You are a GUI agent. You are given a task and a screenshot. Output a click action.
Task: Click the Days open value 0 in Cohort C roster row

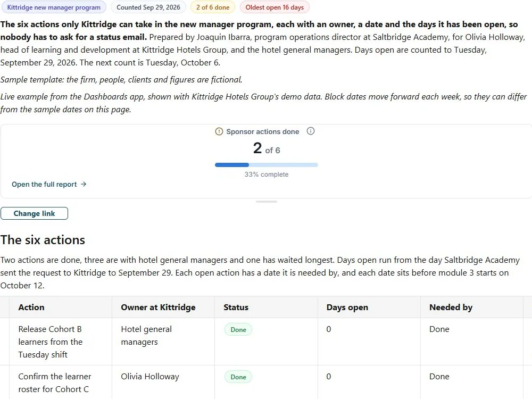[x=328, y=377]
